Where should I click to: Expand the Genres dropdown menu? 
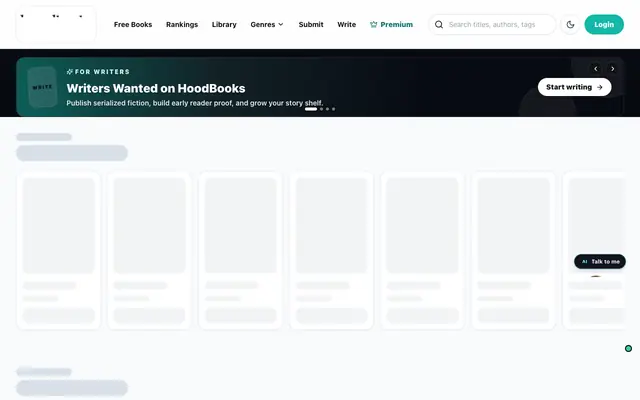(267, 24)
